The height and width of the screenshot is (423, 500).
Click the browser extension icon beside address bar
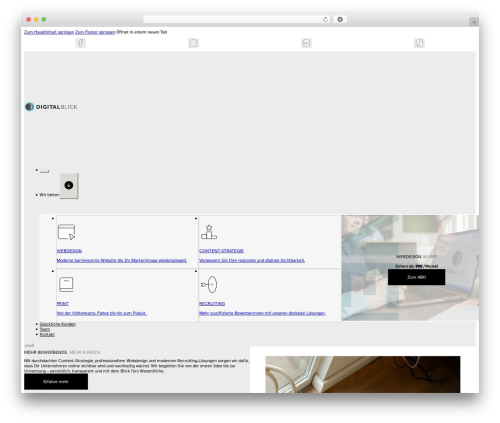[x=340, y=20]
